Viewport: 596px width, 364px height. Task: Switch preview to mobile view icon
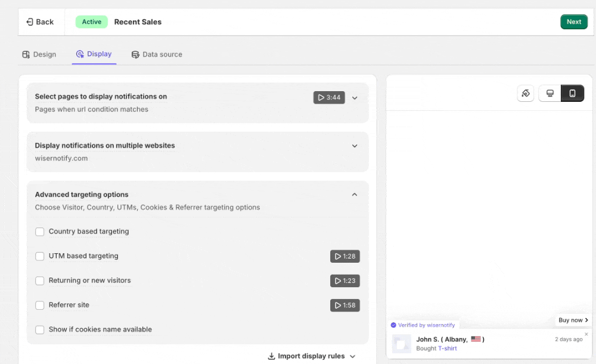(x=572, y=94)
